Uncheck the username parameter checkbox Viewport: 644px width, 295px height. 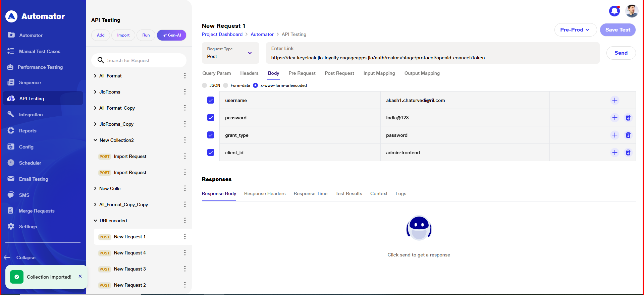coord(211,100)
